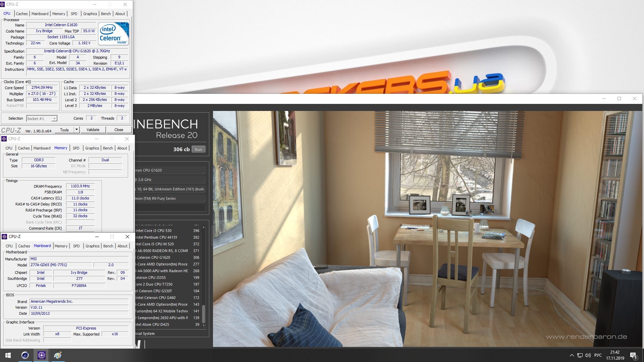Open Bench tab in the top CPU-Z window
The image size is (644, 362).
(106, 14)
